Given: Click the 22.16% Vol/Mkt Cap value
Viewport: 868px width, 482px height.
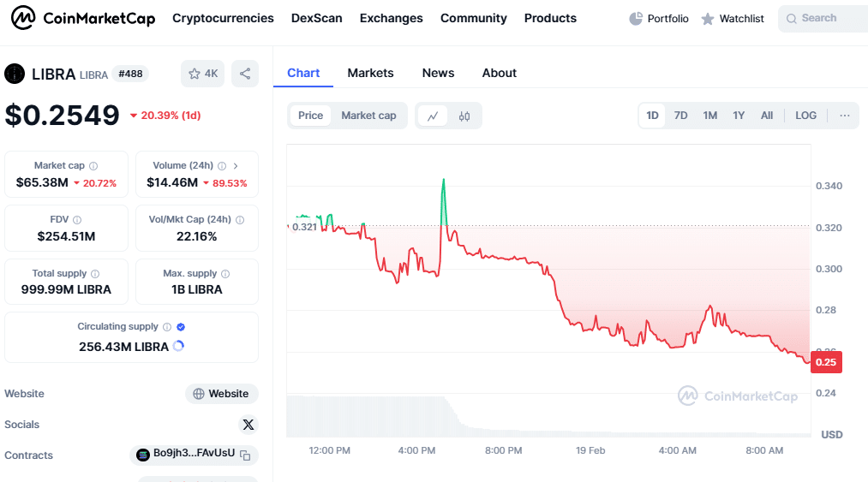Looking at the screenshot, I should click(x=196, y=236).
